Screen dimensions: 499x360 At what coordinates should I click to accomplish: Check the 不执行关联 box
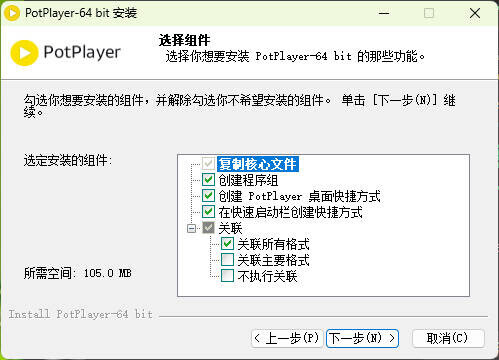[227, 276]
